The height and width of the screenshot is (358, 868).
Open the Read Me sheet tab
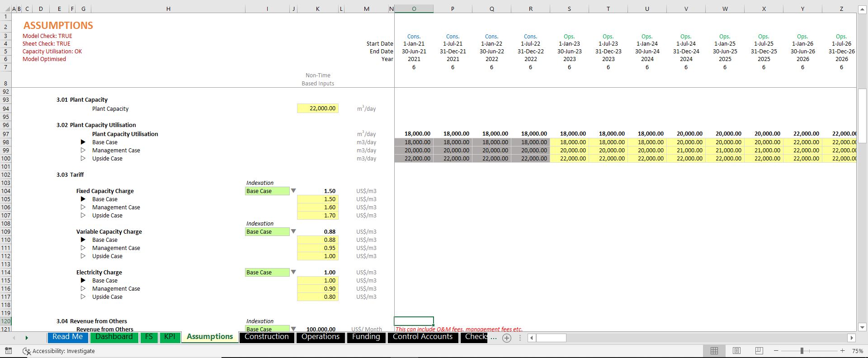click(68, 337)
